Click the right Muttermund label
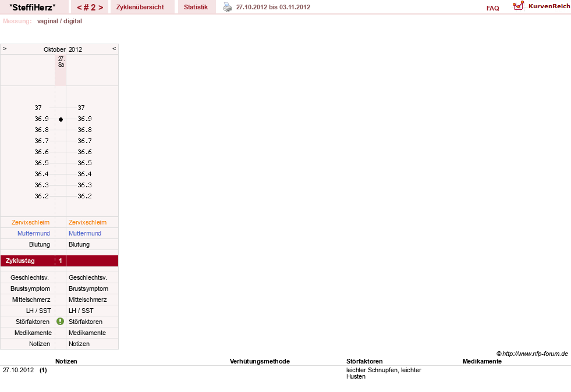 (85, 233)
